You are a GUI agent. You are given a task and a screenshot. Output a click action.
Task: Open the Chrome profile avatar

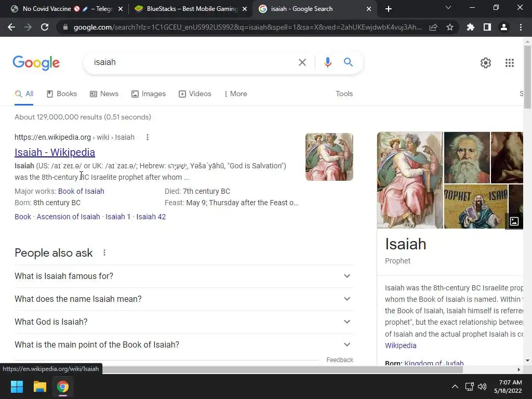pos(504,27)
